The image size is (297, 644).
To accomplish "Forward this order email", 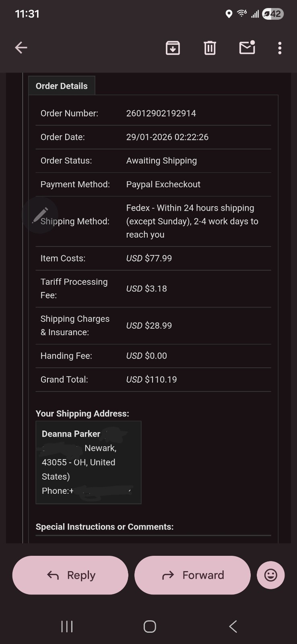I will 192,575.
